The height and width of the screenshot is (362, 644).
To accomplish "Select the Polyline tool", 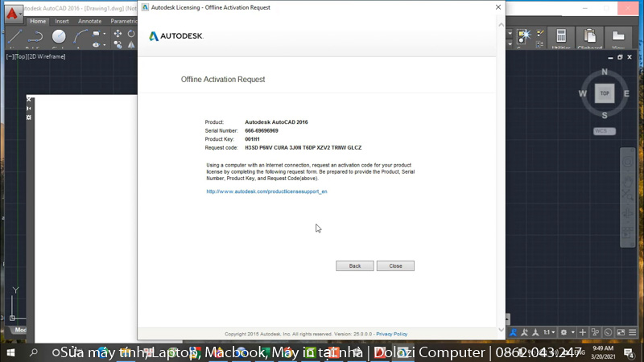I will point(35,36).
